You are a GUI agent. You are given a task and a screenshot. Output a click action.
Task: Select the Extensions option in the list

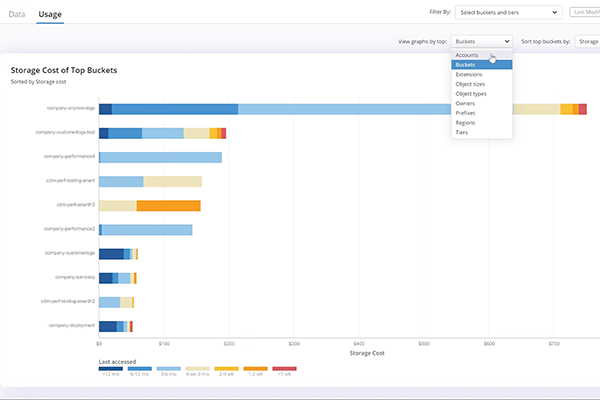(x=469, y=74)
